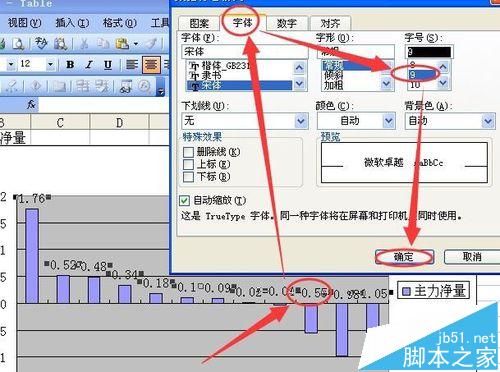Click the 净量 cell
Screen dimensions: 500x372
[x=15, y=137]
